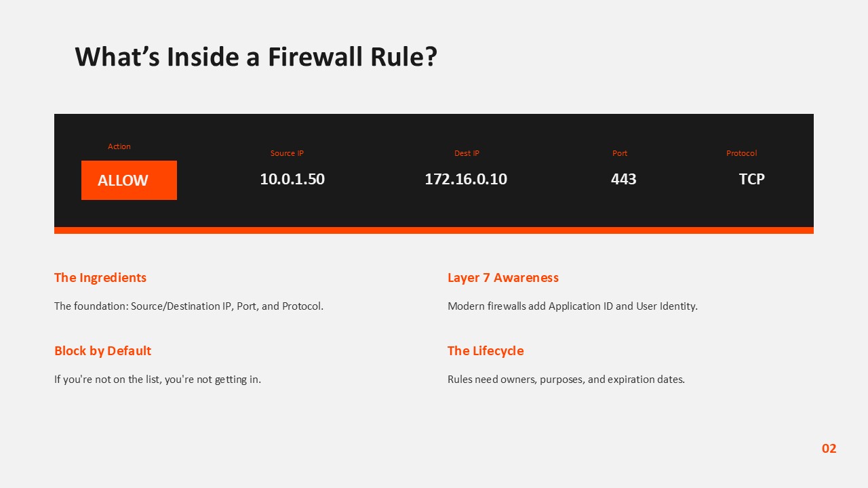868x488 pixels.
Task: Click the foundation Source/Destination IP description text
Action: point(189,306)
